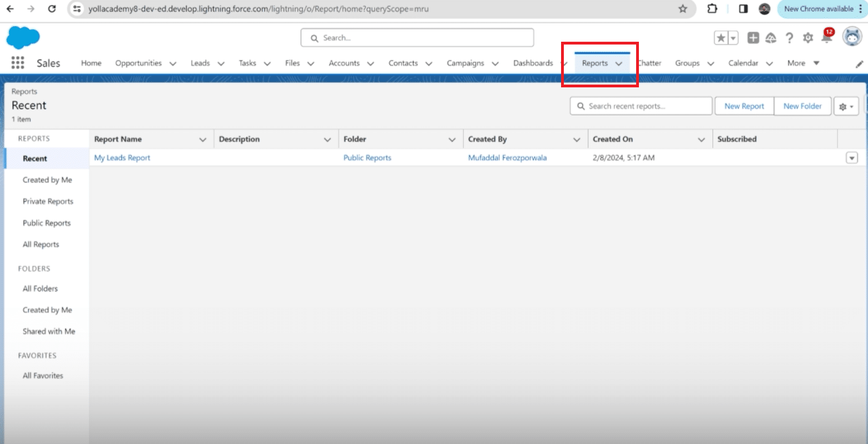Open the Setup gear icon in header

click(808, 38)
